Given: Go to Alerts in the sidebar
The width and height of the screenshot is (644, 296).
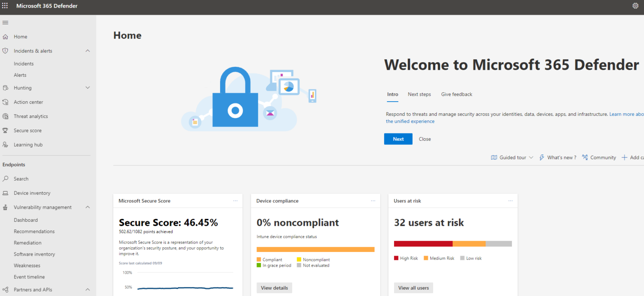Looking at the screenshot, I should pos(20,75).
